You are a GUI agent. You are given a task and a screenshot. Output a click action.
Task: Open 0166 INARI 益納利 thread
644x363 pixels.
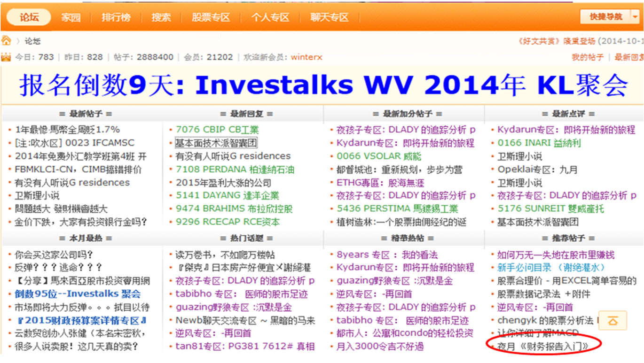click(x=539, y=143)
